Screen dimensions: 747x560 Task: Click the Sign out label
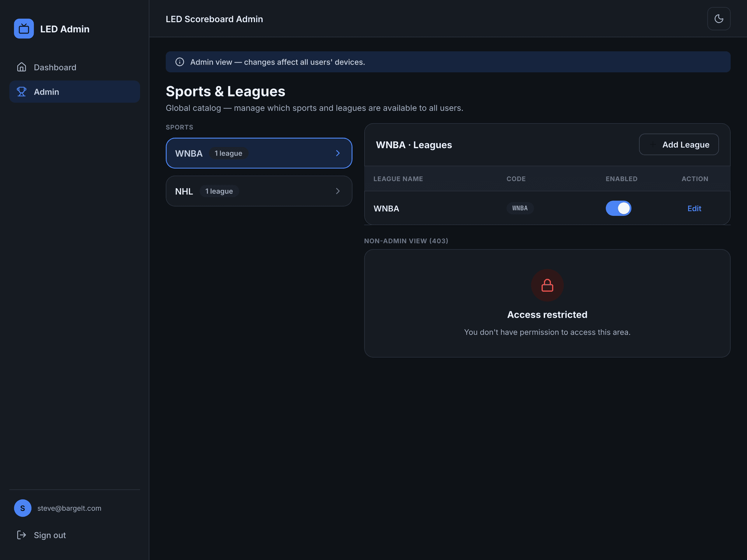click(50, 535)
